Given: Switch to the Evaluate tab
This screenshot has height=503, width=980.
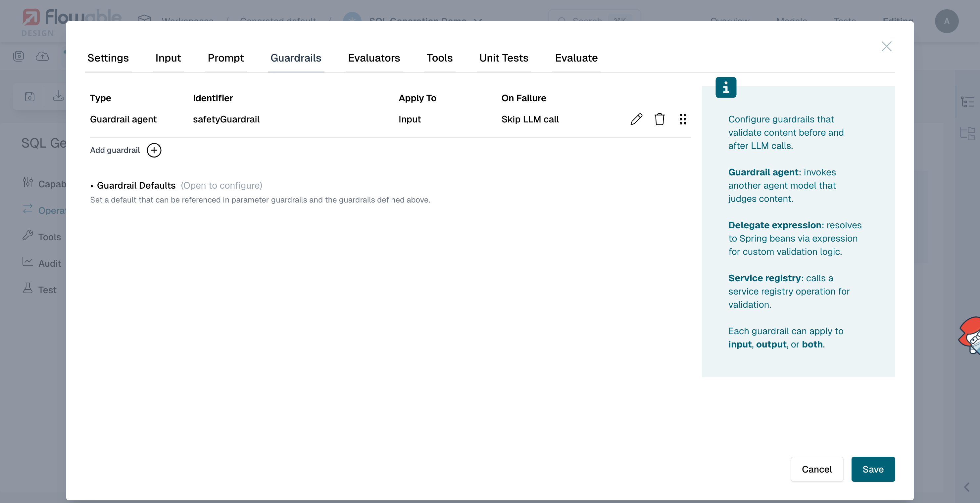Looking at the screenshot, I should 576,58.
